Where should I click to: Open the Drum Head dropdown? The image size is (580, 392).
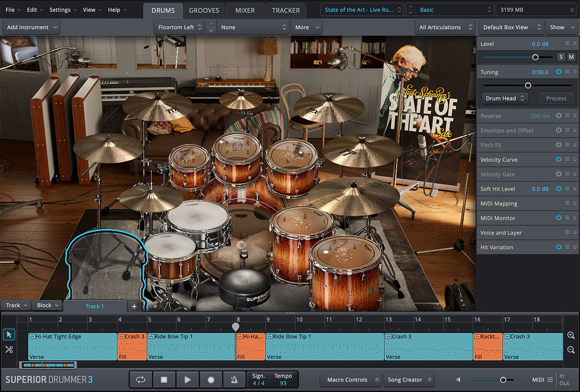point(505,98)
